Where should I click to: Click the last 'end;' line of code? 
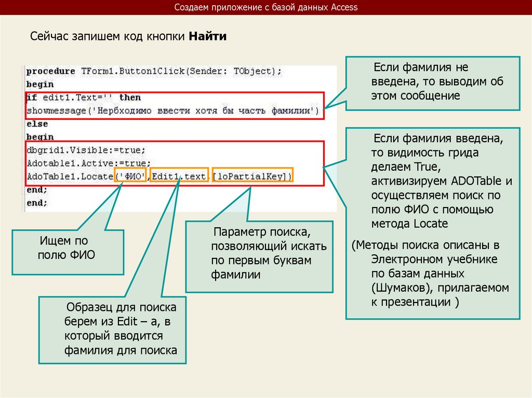[x=37, y=203]
